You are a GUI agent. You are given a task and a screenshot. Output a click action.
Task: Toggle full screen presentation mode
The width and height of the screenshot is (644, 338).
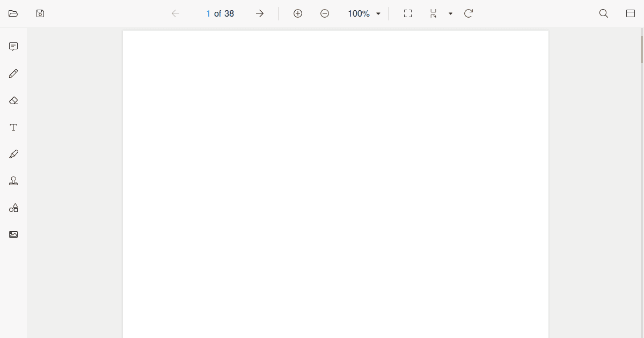click(407, 13)
